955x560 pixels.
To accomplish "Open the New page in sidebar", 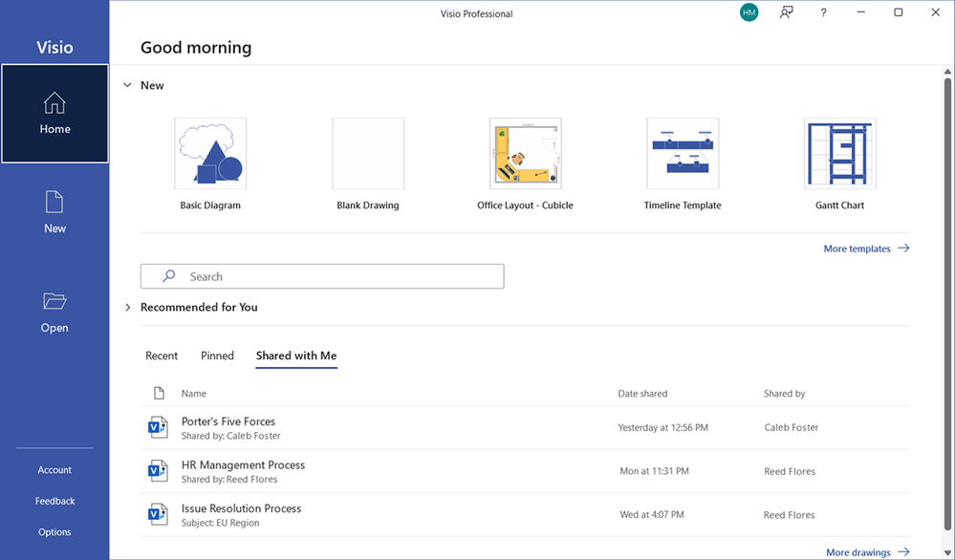I will 54,212.
